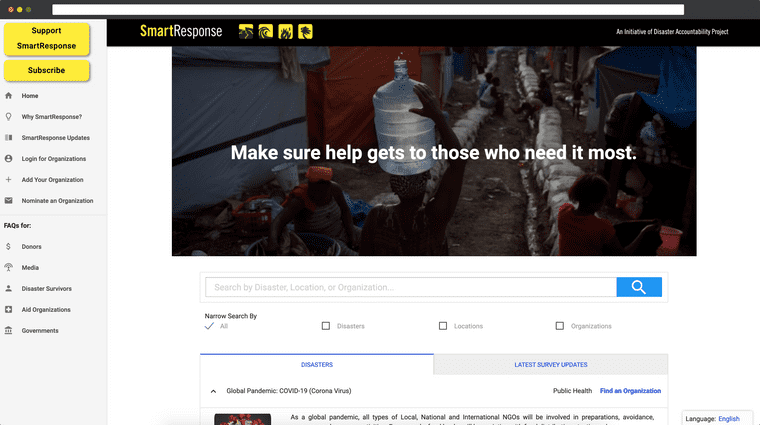Switch to the Latest Survey Updates tab

click(x=551, y=364)
